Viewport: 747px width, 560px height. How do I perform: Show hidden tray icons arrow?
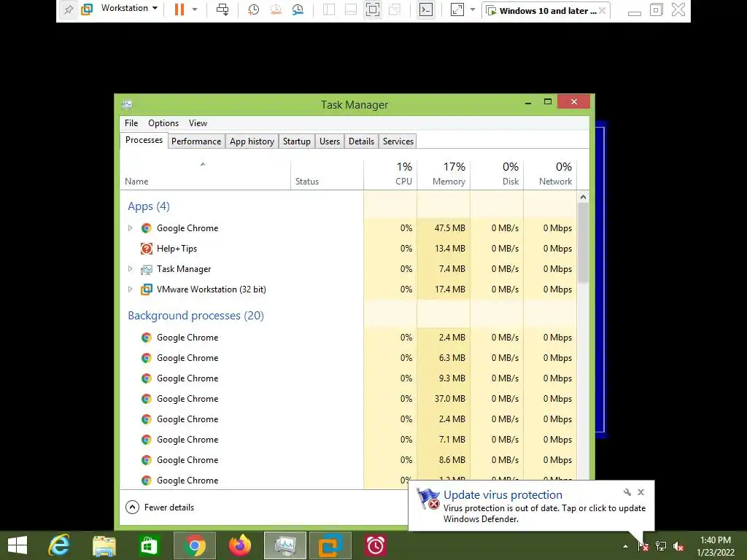[625, 546]
